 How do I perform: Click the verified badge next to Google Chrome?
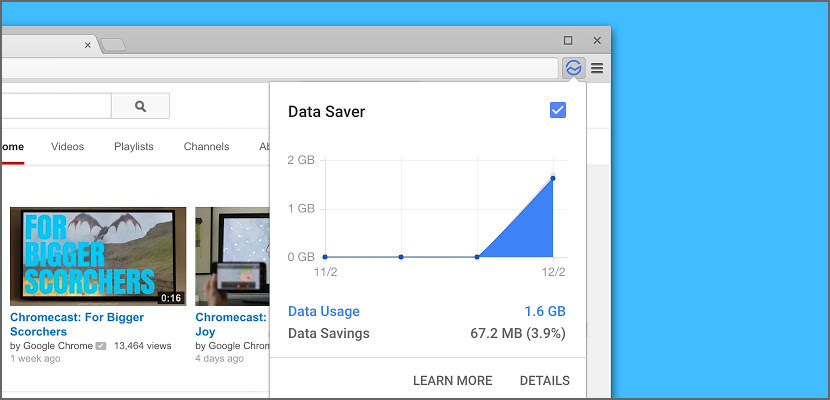click(x=101, y=346)
